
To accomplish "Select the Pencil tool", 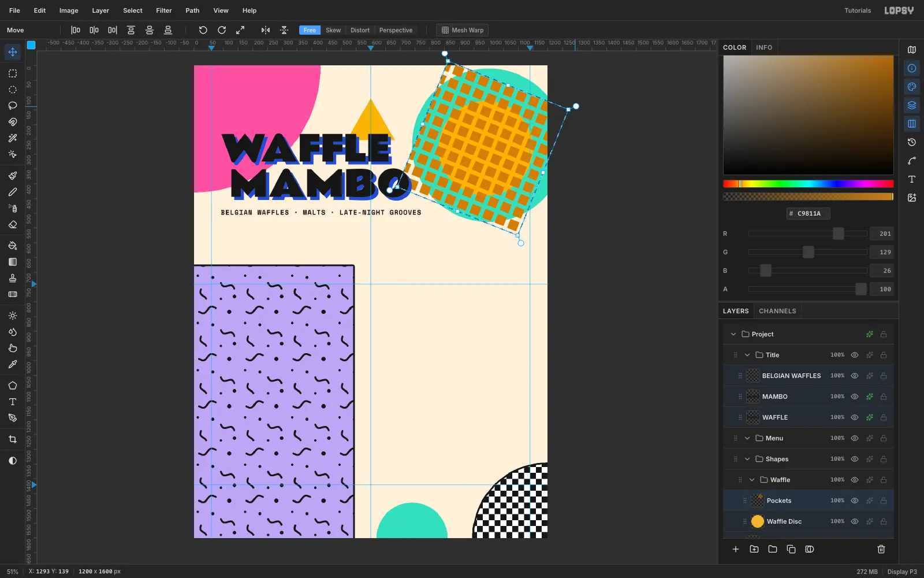I will click(x=13, y=192).
